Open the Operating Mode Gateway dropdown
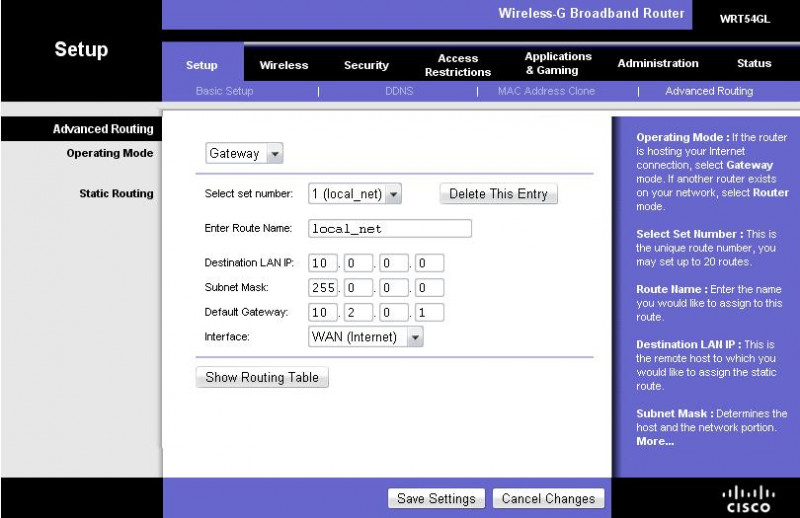This screenshot has height=518, width=800. 244,153
